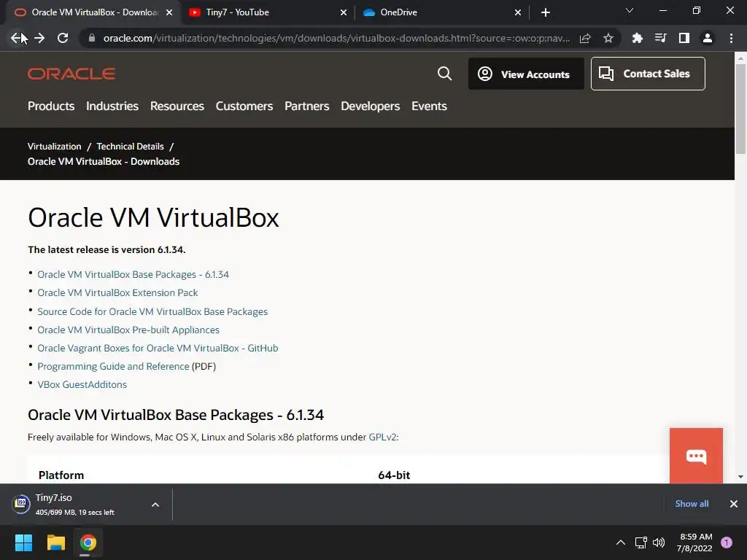
Task: Click the scrollbar down arrow
Action: [x=740, y=477]
